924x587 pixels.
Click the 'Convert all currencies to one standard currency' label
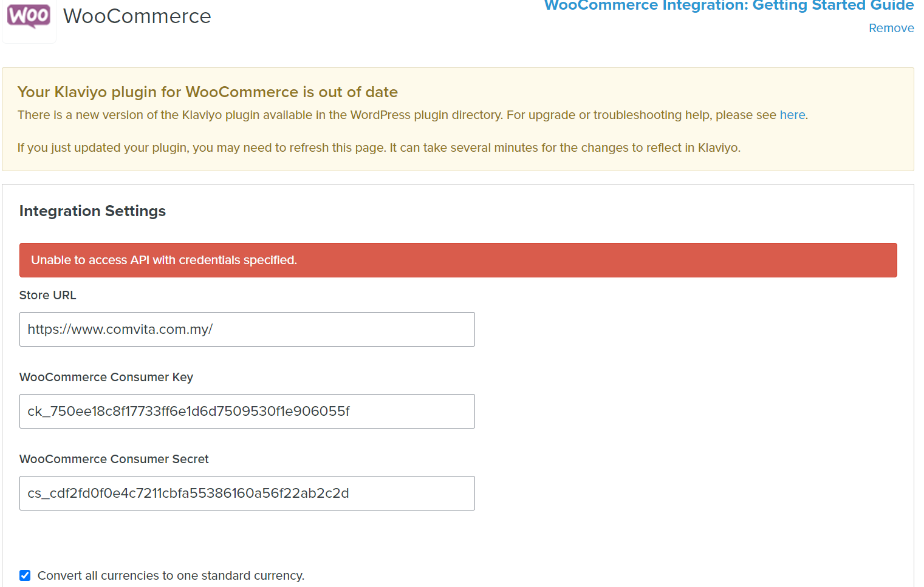[x=171, y=575]
